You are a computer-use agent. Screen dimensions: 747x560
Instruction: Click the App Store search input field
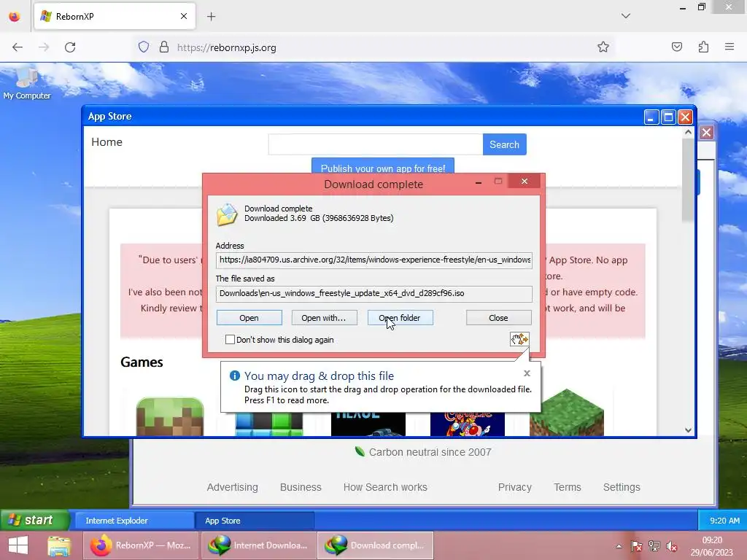pos(376,144)
